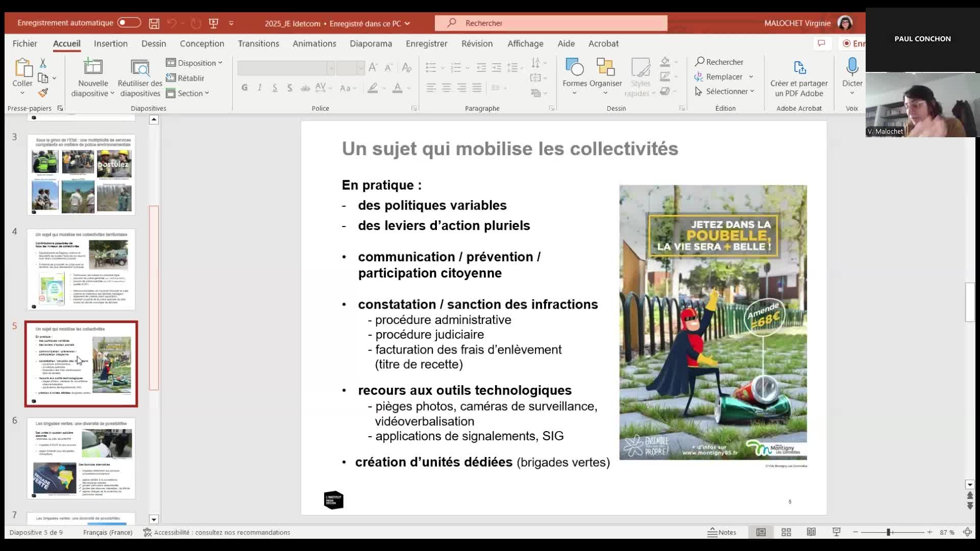Click Rechercher in Édition group
The height and width of the screenshot is (551, 980).
click(719, 62)
